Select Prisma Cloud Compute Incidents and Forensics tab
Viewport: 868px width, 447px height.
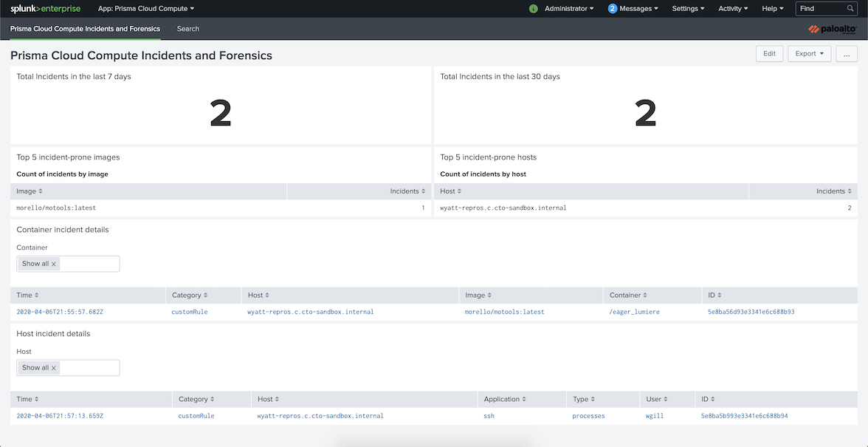pyautogui.click(x=86, y=29)
